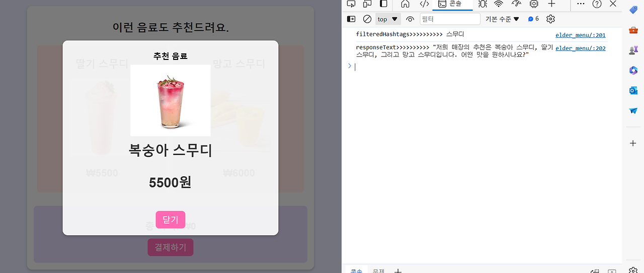
Task: Click the 이런 음료도 추천드려요 heading
Action: pos(171,27)
